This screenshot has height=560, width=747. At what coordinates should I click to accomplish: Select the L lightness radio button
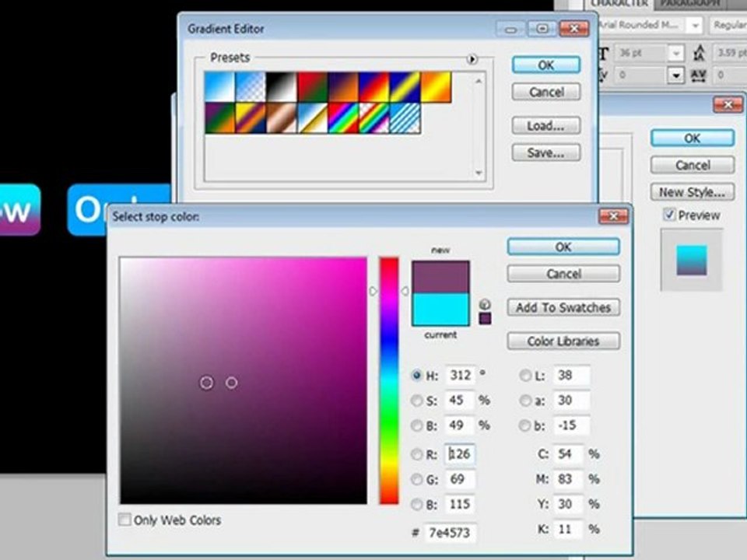[x=525, y=375]
